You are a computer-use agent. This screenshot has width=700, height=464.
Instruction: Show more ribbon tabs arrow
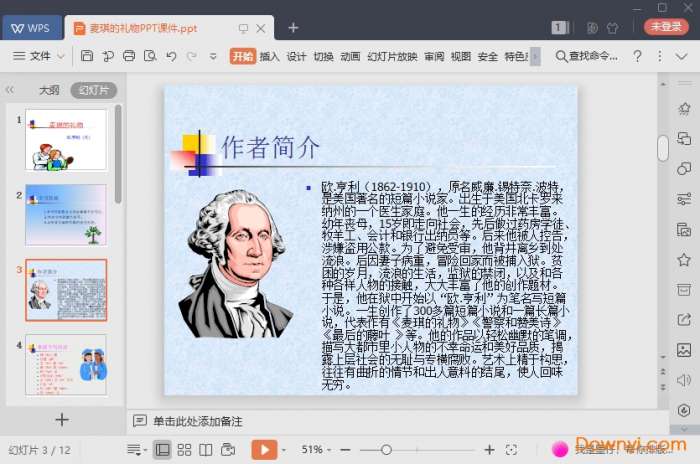[x=535, y=56]
